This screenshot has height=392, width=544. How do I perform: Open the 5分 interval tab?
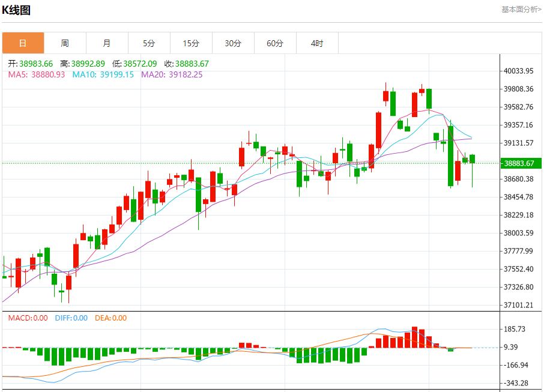click(x=149, y=43)
